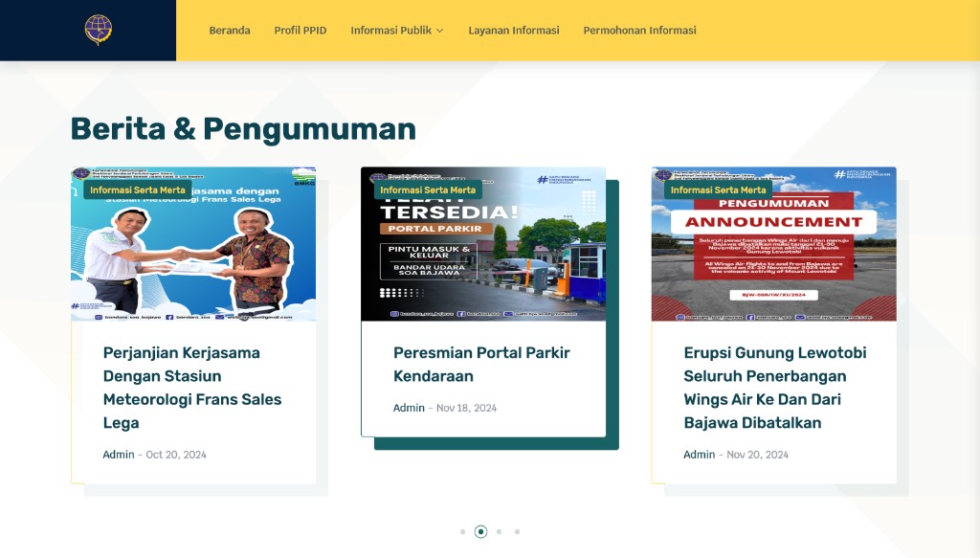Click the Oct 20, 2024 date text
Image resolution: width=980 pixels, height=558 pixels.
(176, 455)
